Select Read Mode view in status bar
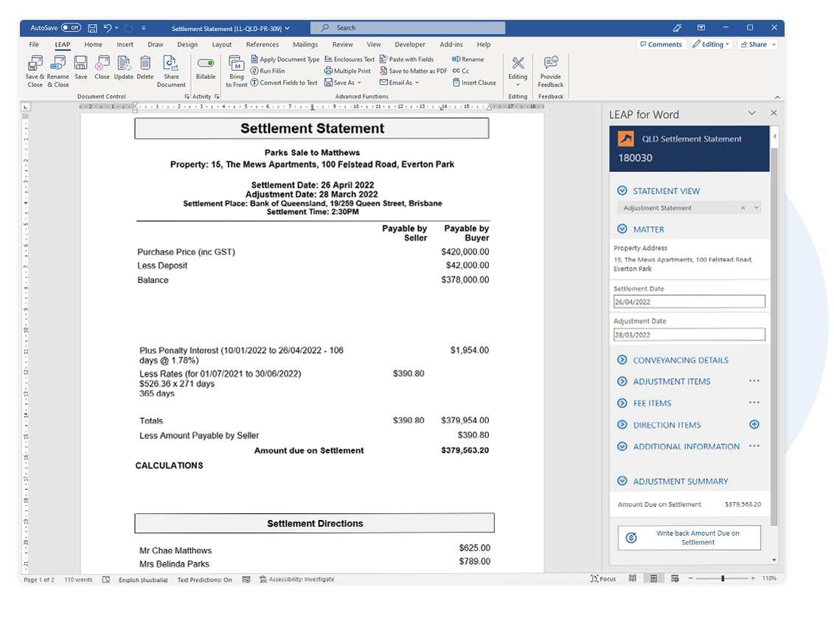This screenshot has height=644, width=834. coord(633,578)
